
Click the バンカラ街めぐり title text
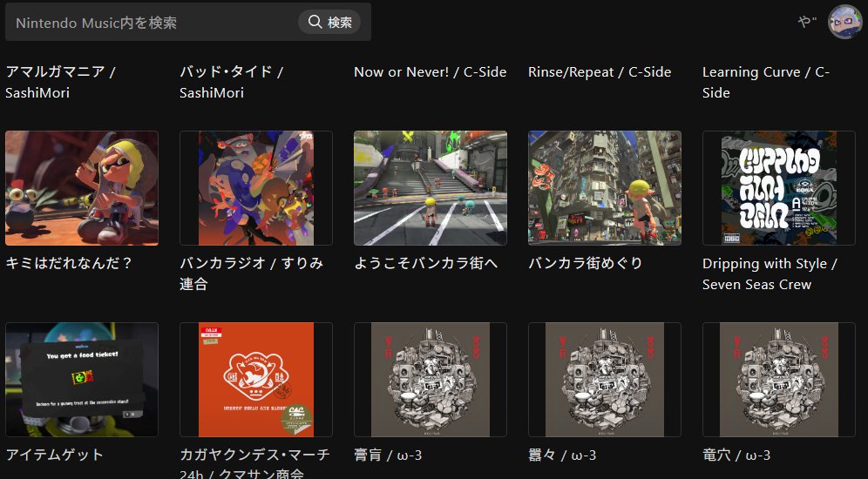[x=585, y=263]
